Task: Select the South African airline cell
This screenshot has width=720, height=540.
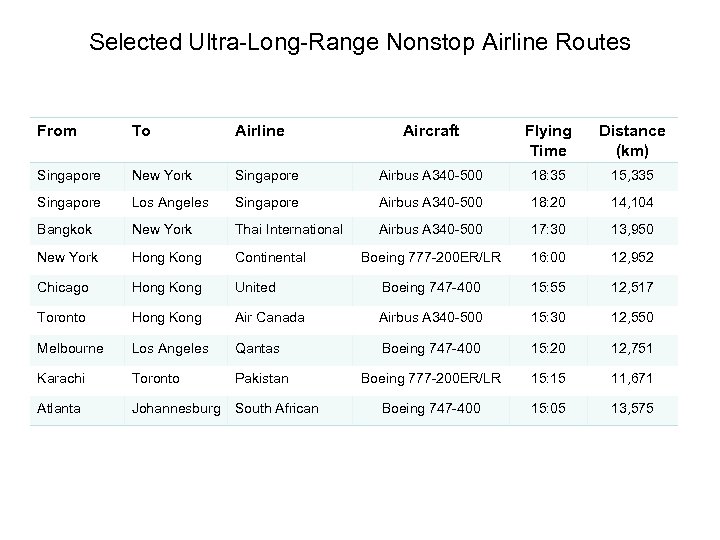Action: click(277, 407)
